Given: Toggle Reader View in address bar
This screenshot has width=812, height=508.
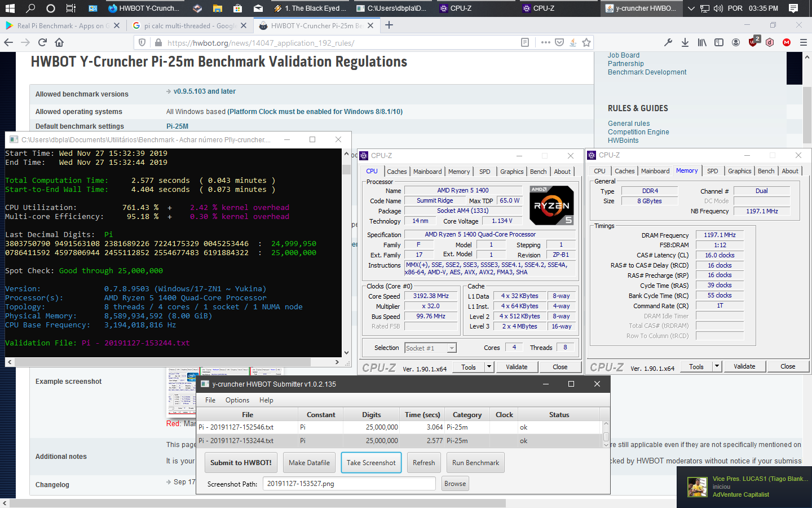Looking at the screenshot, I should (x=525, y=42).
